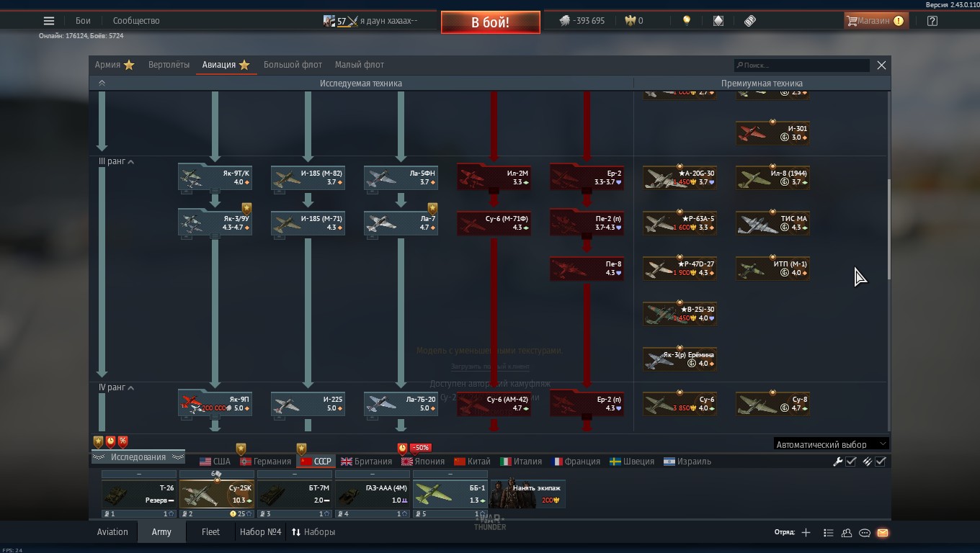The image size is (980, 553).
Task: Click the red clock booster icon
Action: point(111,441)
